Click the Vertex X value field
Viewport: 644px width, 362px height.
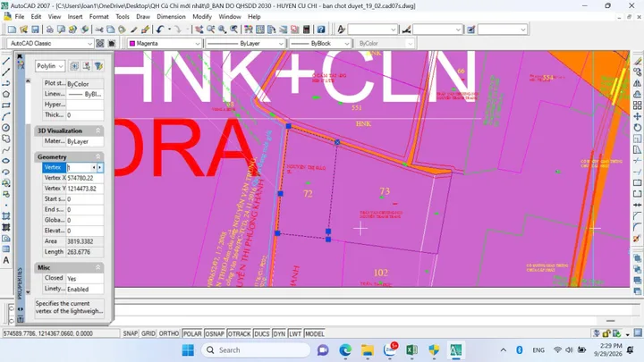[85, 178]
